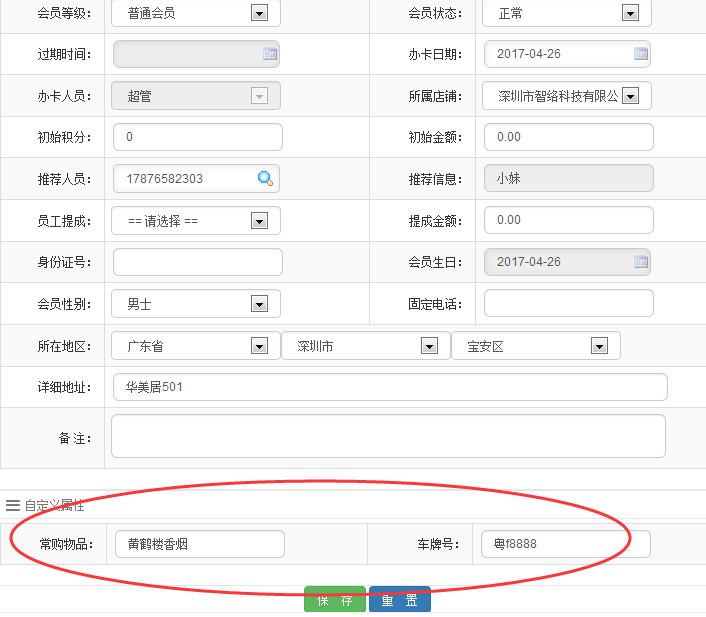The height and width of the screenshot is (617, 706).
Task: Open the city dropdown showing 深圳市
Action: (x=366, y=346)
